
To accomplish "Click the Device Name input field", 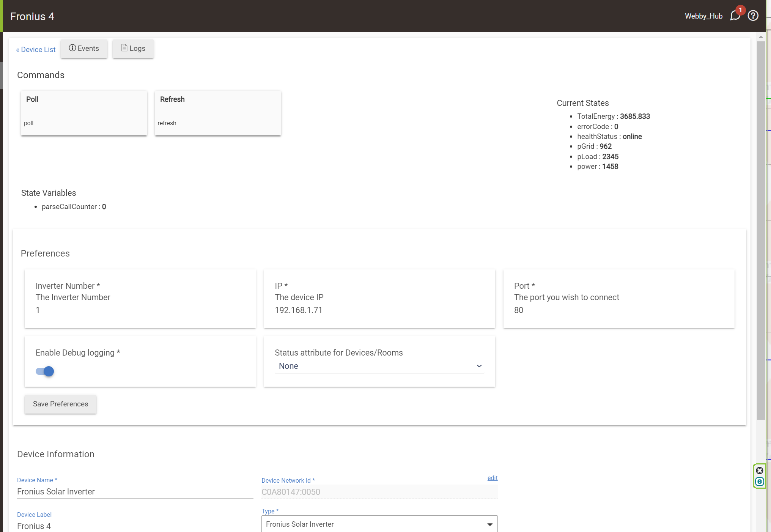I will [135, 491].
